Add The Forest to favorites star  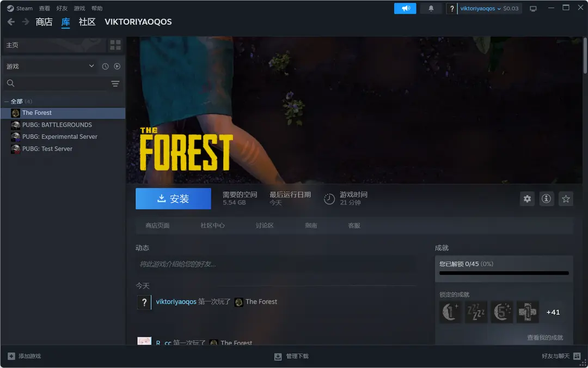566,198
